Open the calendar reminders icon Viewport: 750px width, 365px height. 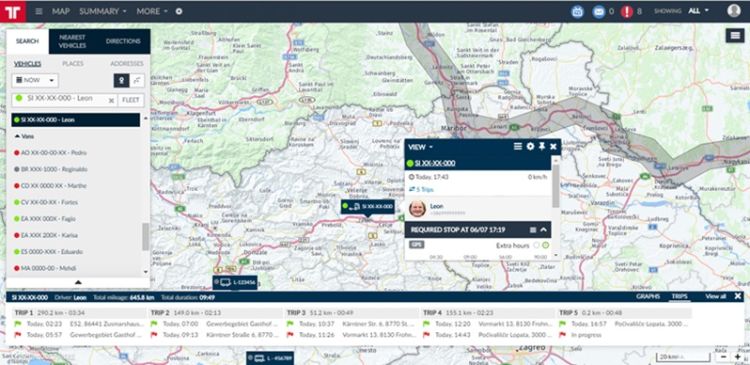coord(578,11)
